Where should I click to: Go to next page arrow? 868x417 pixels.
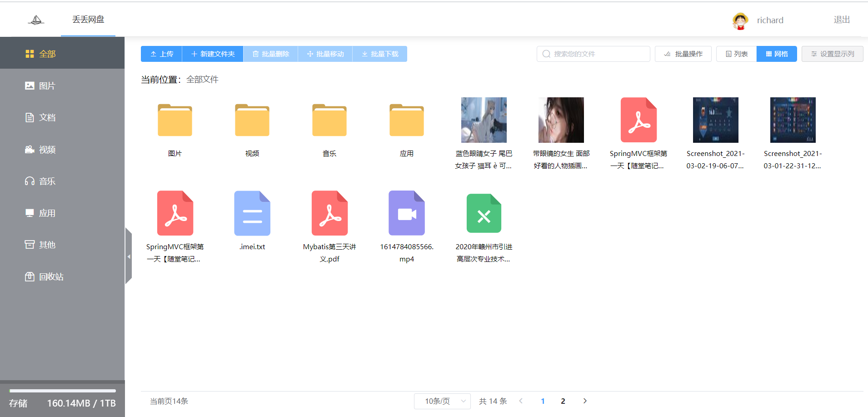pos(585,401)
